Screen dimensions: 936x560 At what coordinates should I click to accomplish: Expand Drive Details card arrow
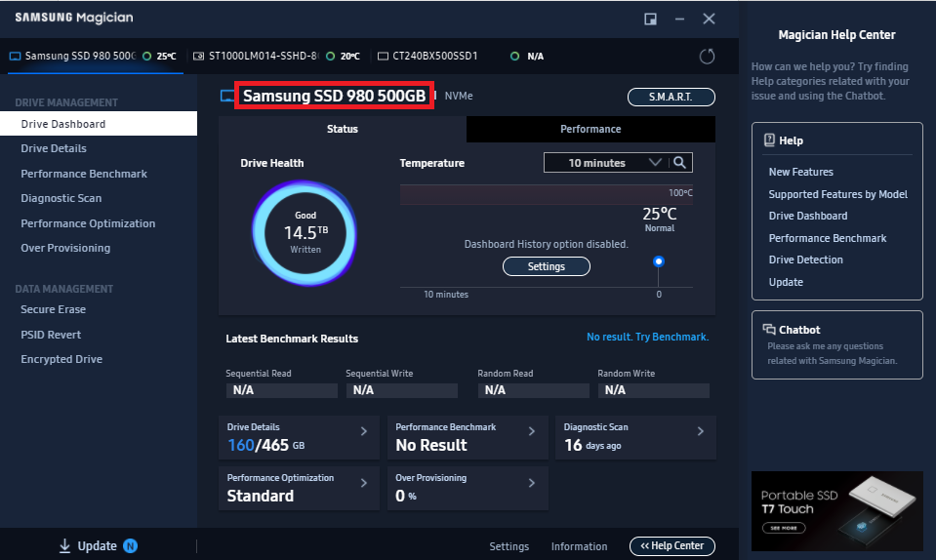click(363, 431)
